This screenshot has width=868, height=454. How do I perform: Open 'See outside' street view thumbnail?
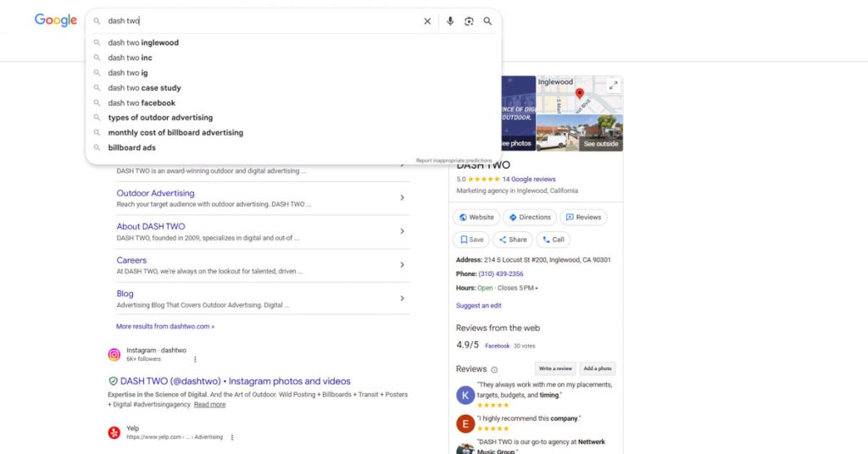click(x=580, y=133)
